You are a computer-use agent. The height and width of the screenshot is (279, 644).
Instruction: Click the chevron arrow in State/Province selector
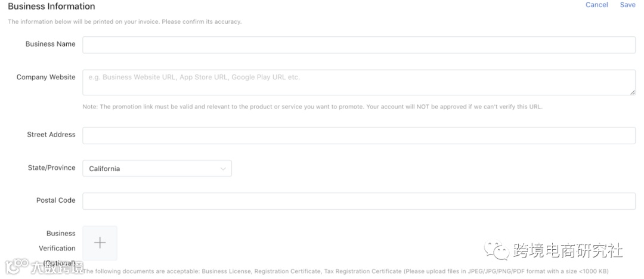pyautogui.click(x=223, y=169)
